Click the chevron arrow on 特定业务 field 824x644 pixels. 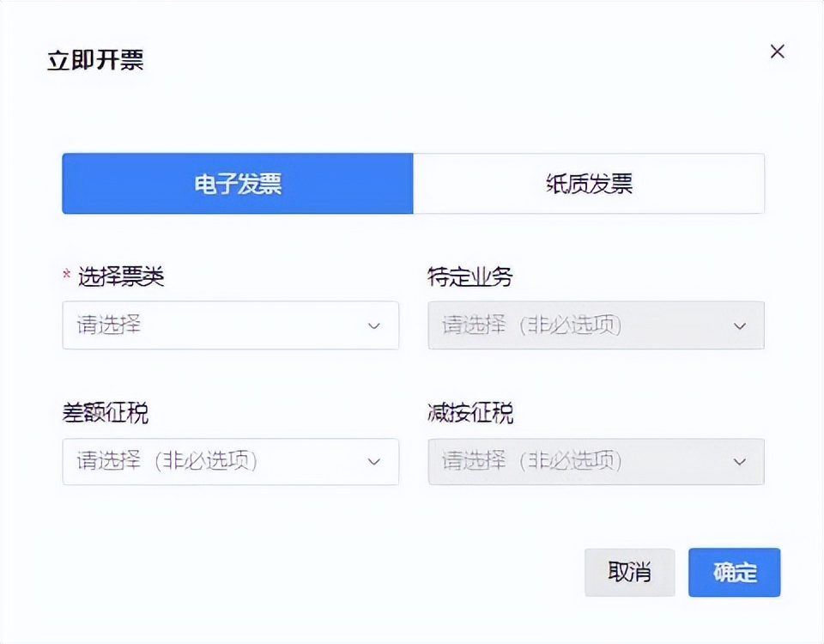[x=740, y=325]
